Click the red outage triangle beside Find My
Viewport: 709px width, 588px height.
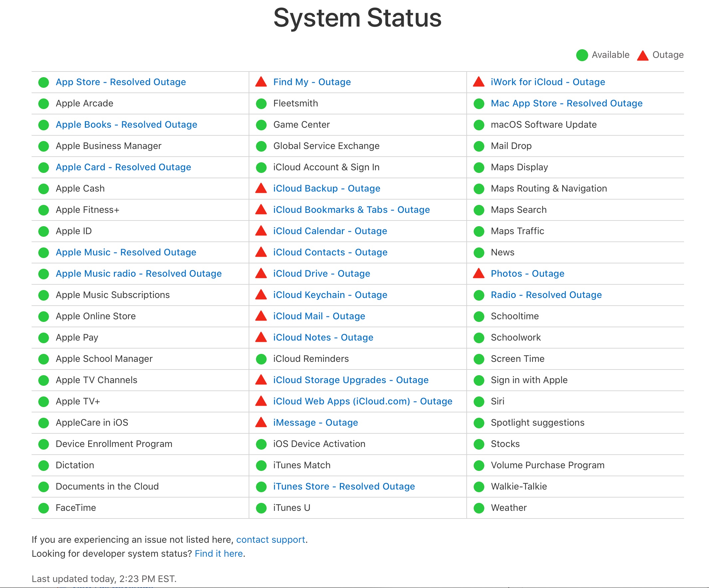click(x=261, y=81)
